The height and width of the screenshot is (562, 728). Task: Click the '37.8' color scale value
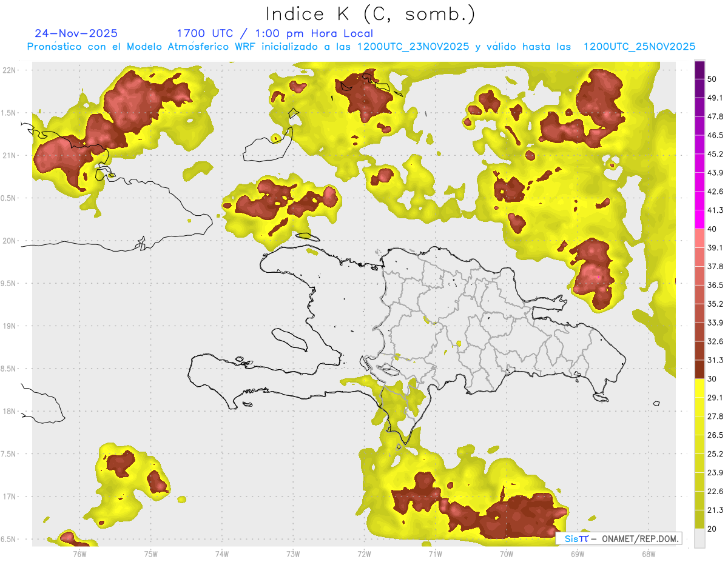pyautogui.click(x=715, y=266)
